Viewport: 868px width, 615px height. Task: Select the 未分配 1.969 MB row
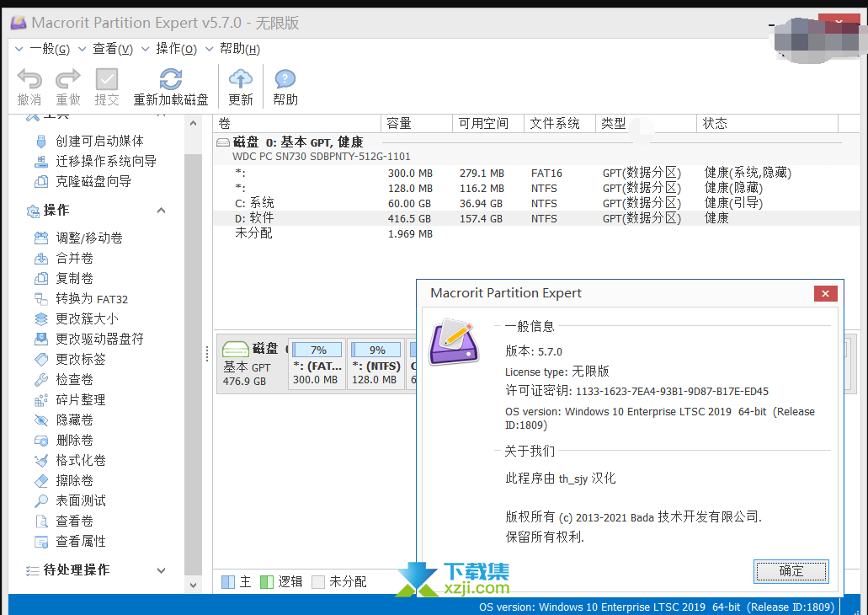(535, 234)
